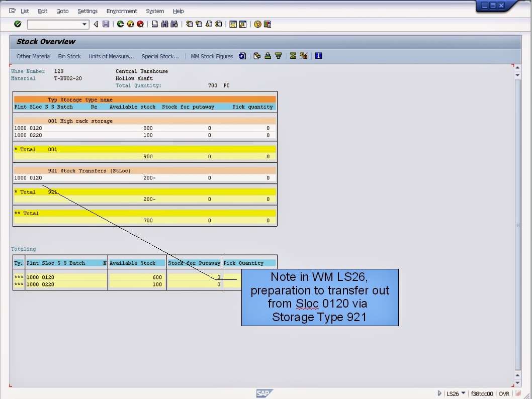Screen dimensions: 532x399
Task: Open the Settings menu
Action: 87,11
